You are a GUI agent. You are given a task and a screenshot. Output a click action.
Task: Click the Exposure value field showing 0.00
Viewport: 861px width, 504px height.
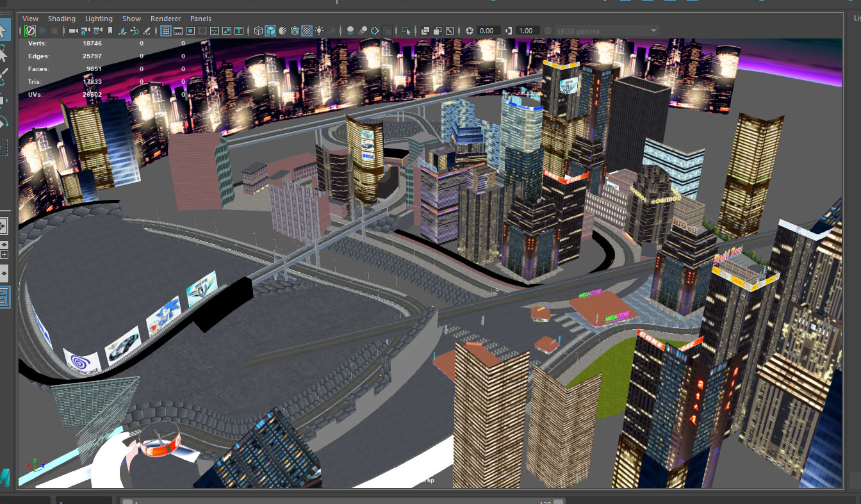click(x=487, y=31)
